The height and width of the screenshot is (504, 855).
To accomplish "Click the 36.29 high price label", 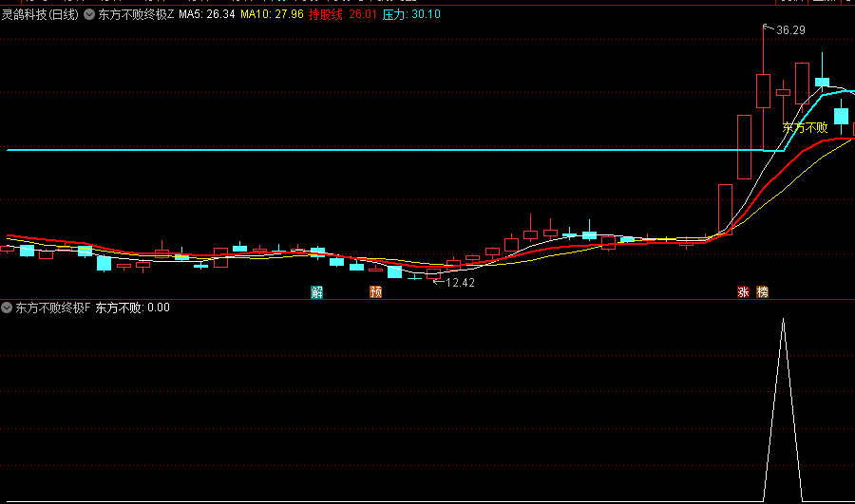I will pyautogui.click(x=790, y=30).
